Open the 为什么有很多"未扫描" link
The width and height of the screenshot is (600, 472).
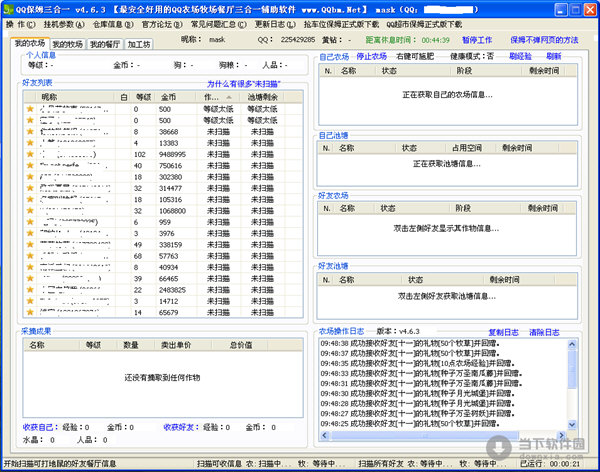pos(244,84)
